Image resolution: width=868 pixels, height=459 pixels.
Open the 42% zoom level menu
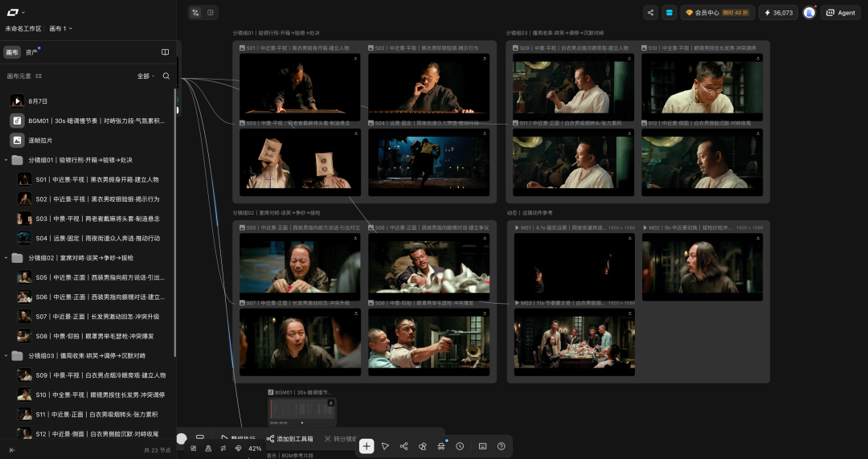pyautogui.click(x=255, y=449)
